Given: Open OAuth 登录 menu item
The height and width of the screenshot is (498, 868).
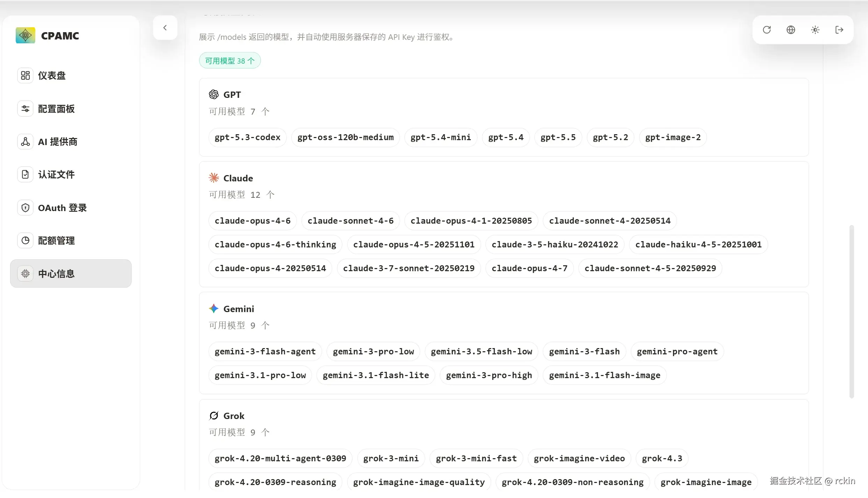Looking at the screenshot, I should (x=71, y=208).
